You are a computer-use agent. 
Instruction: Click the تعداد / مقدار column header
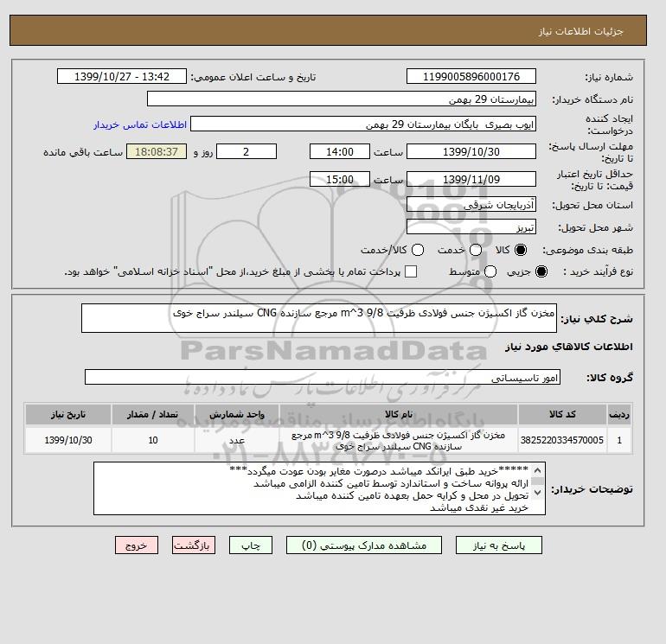click(x=153, y=414)
